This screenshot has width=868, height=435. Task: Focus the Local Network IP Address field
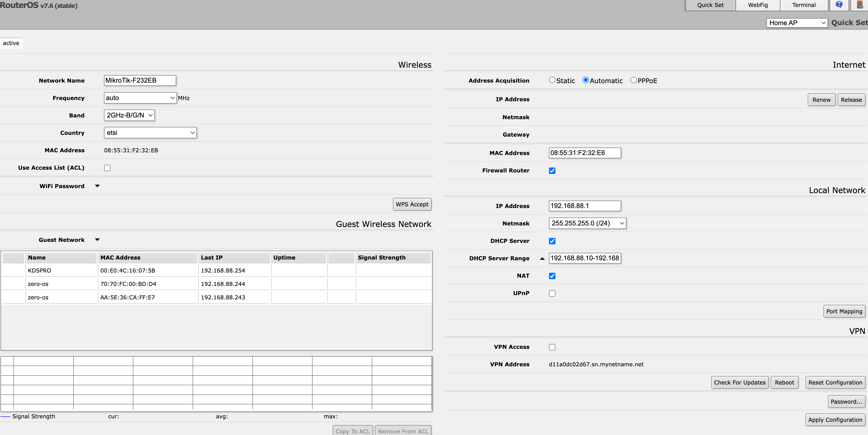585,206
